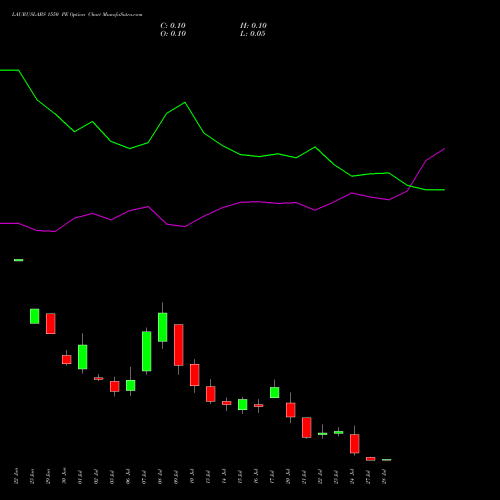Select the close value 'C: 0.10'
This screenshot has width=500, height=500.
pyautogui.click(x=173, y=26)
